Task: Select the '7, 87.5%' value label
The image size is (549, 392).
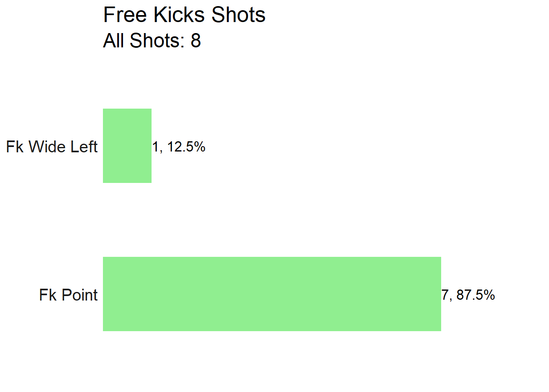Action: 469,295
